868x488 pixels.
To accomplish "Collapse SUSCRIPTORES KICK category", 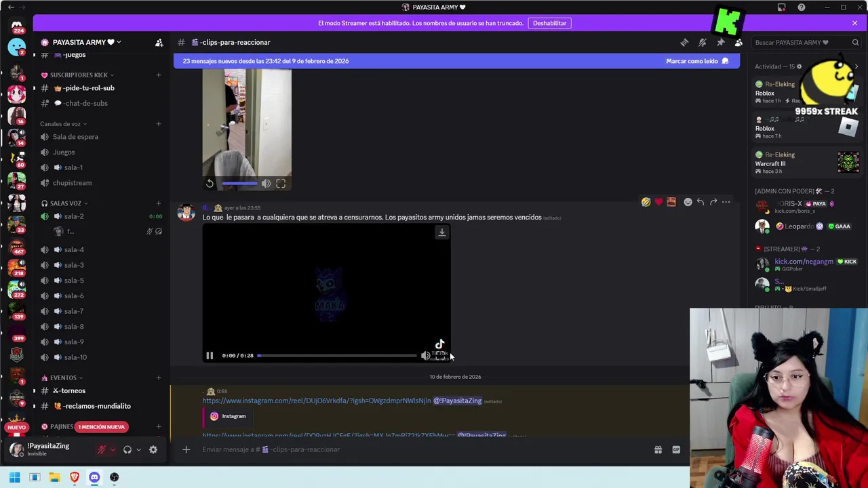I will point(79,75).
